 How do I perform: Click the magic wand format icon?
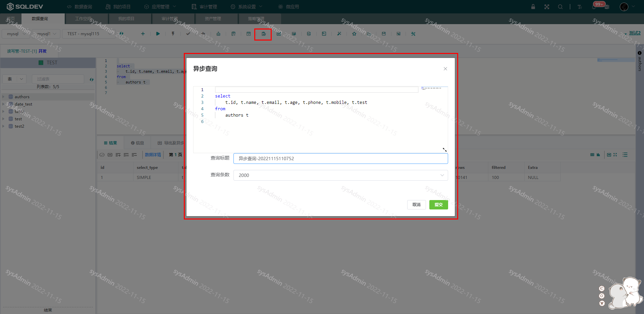click(339, 34)
